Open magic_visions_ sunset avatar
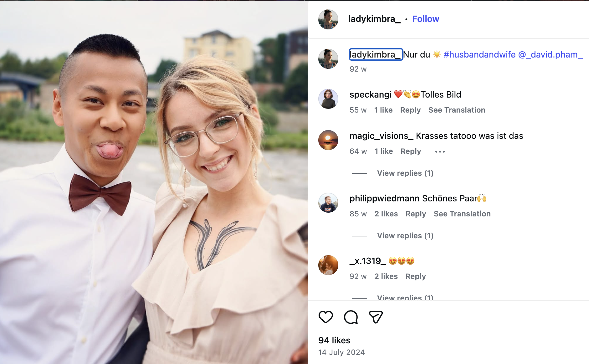589x364 pixels. point(328,140)
